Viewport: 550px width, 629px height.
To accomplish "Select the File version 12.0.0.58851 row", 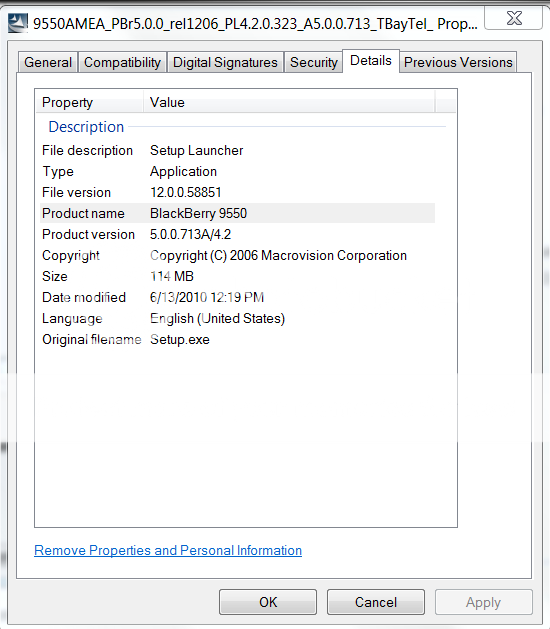I will pos(237,193).
